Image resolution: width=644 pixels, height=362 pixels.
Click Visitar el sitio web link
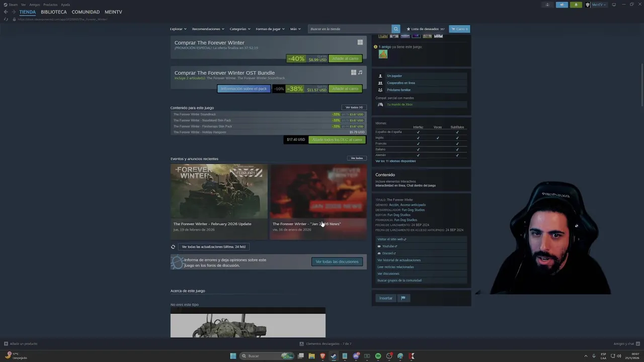pyautogui.click(x=392, y=239)
